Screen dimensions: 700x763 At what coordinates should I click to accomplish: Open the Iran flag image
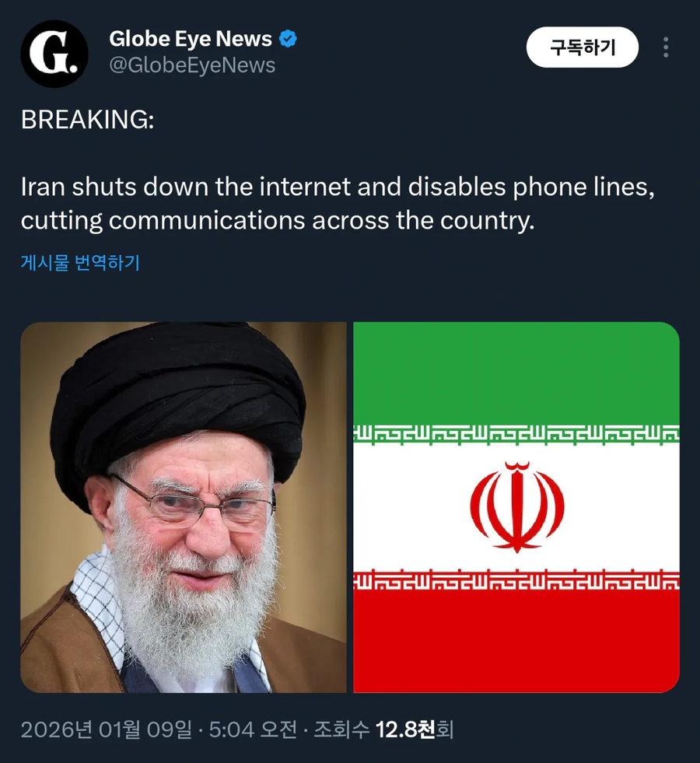(516, 507)
